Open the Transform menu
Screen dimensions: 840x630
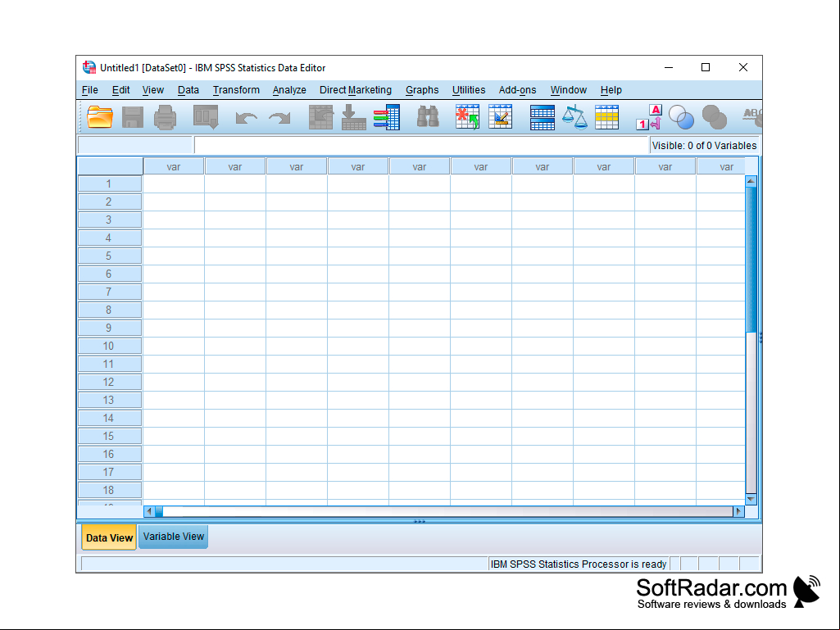pyautogui.click(x=236, y=90)
